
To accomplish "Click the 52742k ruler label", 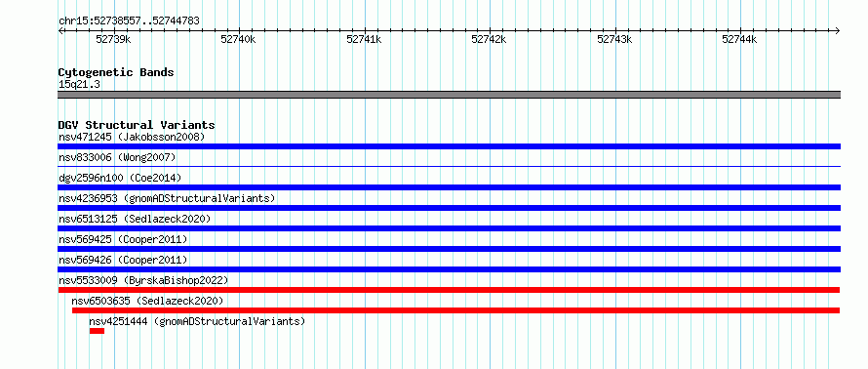I will (489, 39).
